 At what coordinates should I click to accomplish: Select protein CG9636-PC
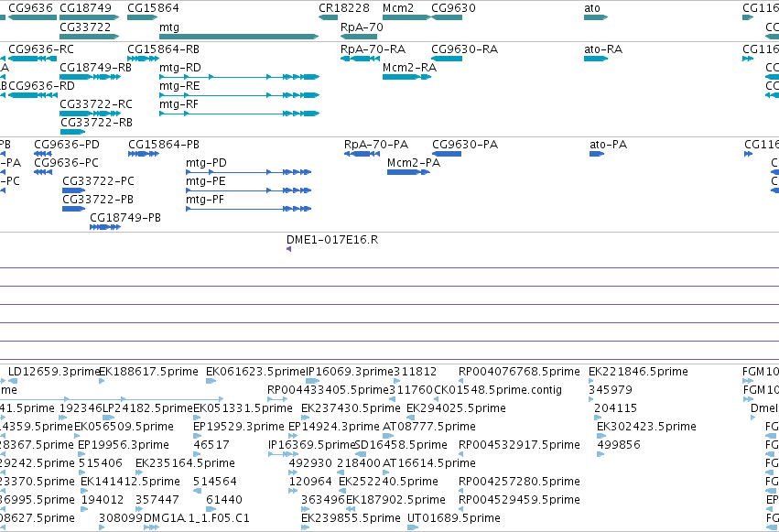pos(43,172)
